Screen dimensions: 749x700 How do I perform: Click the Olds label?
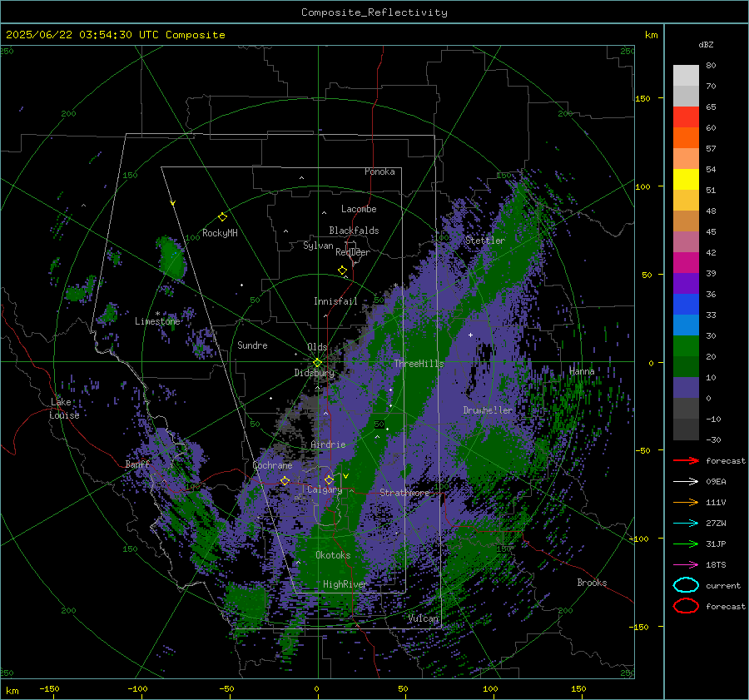317,347
